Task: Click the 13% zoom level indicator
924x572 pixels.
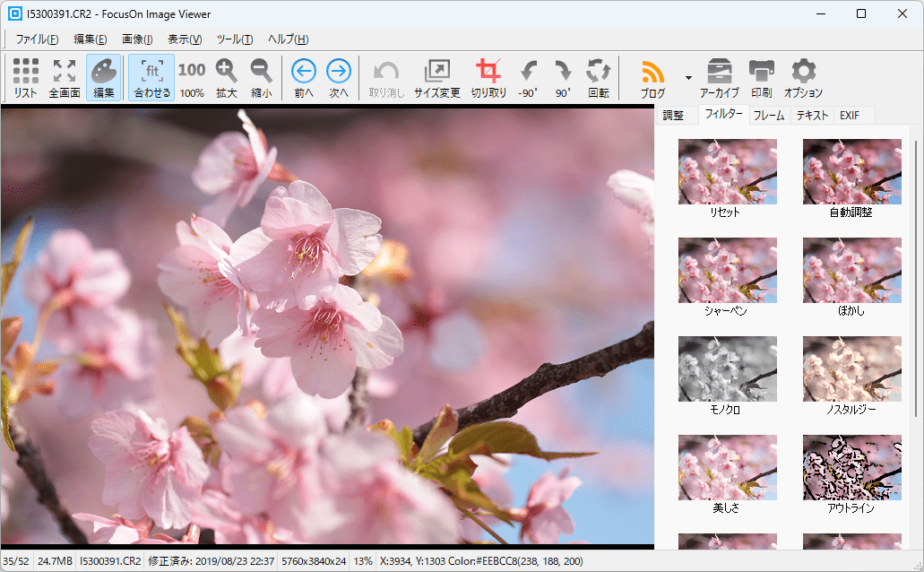Action: click(363, 561)
